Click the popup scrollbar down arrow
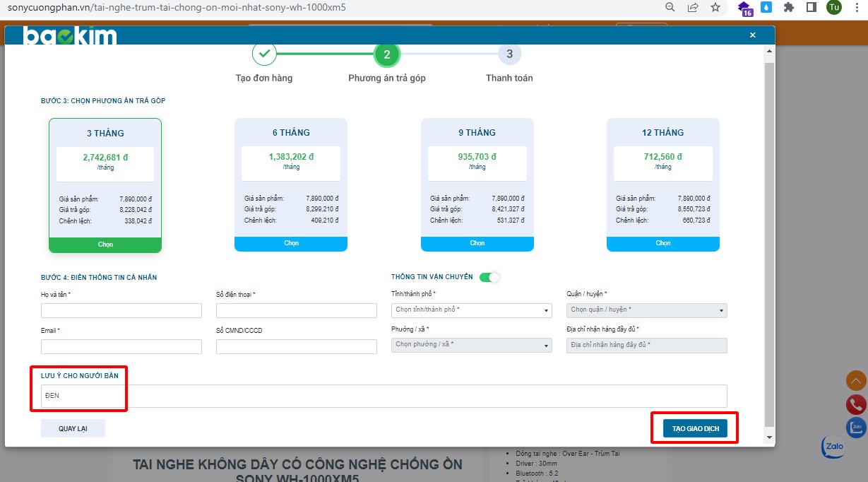The width and height of the screenshot is (868, 482). point(769,437)
